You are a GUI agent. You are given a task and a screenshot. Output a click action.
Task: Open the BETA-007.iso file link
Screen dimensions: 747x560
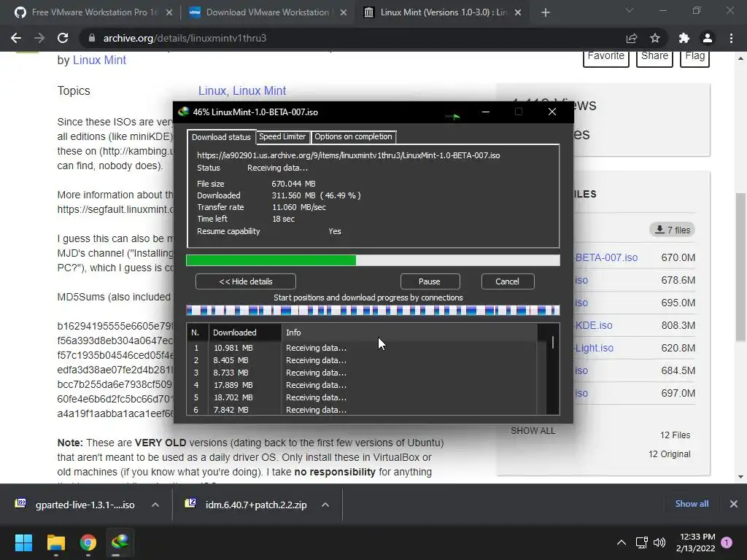tap(605, 257)
